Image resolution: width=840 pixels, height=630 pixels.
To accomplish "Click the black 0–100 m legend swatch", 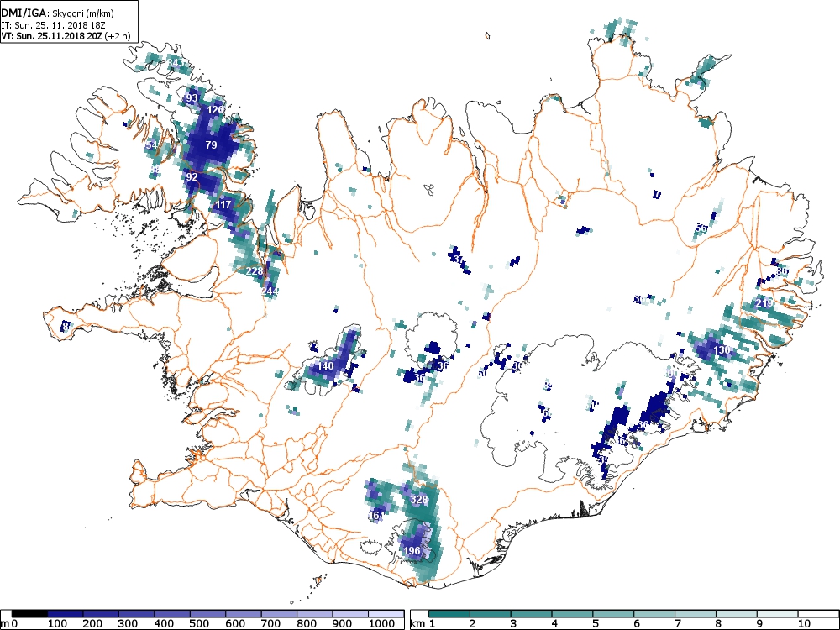I will (x=29, y=614).
